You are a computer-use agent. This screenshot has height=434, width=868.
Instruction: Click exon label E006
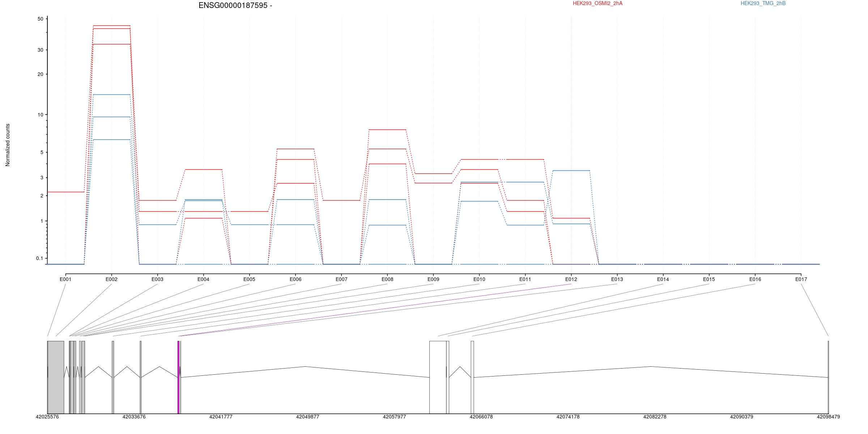click(295, 279)
